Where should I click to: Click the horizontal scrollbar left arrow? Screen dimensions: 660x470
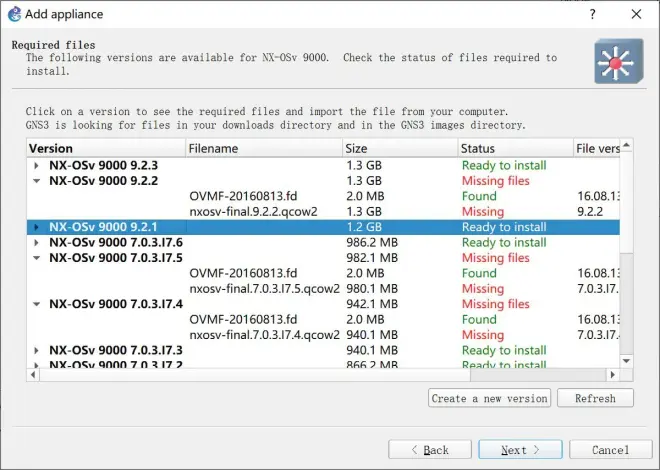tap(33, 374)
